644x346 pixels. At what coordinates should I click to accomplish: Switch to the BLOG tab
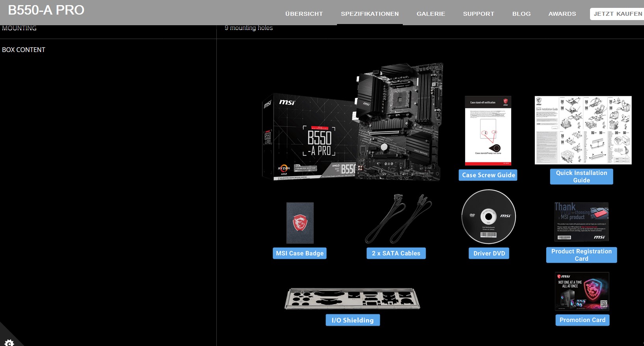521,14
